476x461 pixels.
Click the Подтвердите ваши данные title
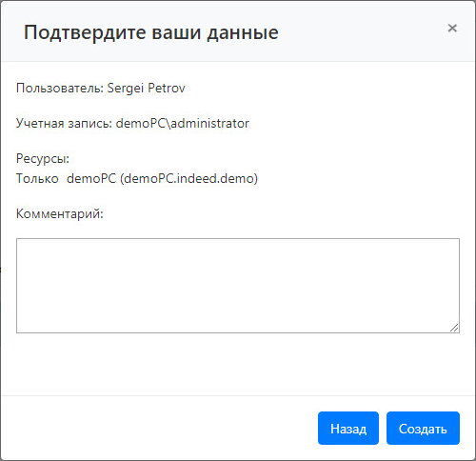[x=151, y=32]
